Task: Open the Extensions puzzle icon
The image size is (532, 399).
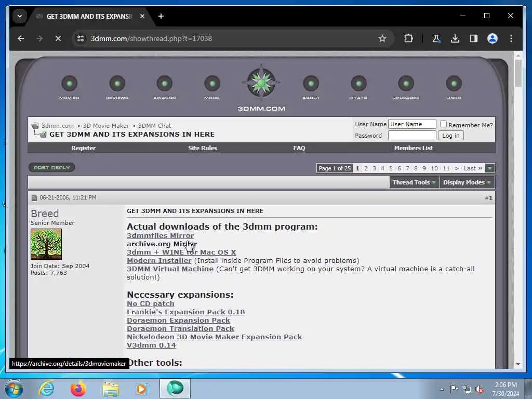Action: 408,38
